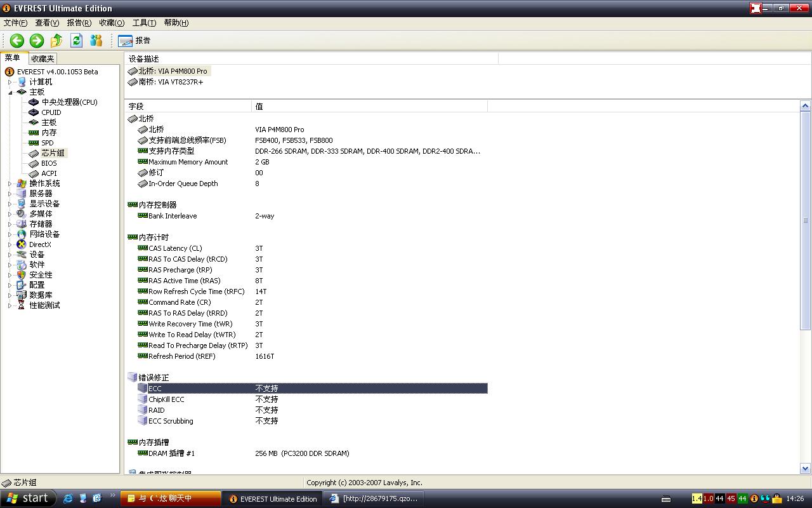The width and height of the screenshot is (812, 508).
Task: Expand the 存储器 tree node
Action: tap(10, 224)
